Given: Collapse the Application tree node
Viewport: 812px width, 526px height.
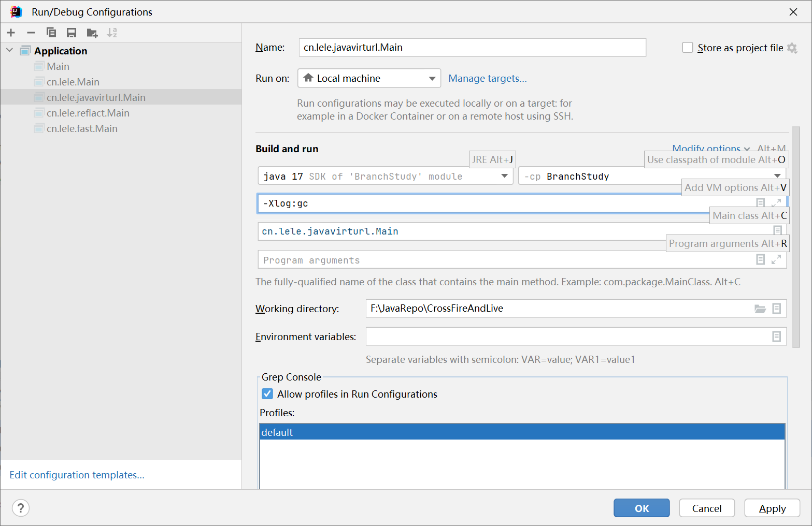Looking at the screenshot, I should point(9,50).
